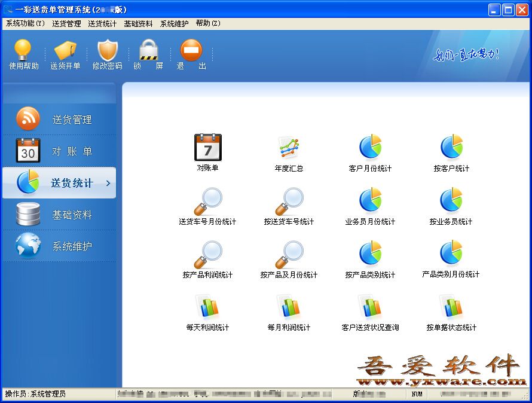
Task: Open 按单据状态统计 report icon
Action: [x=451, y=307]
